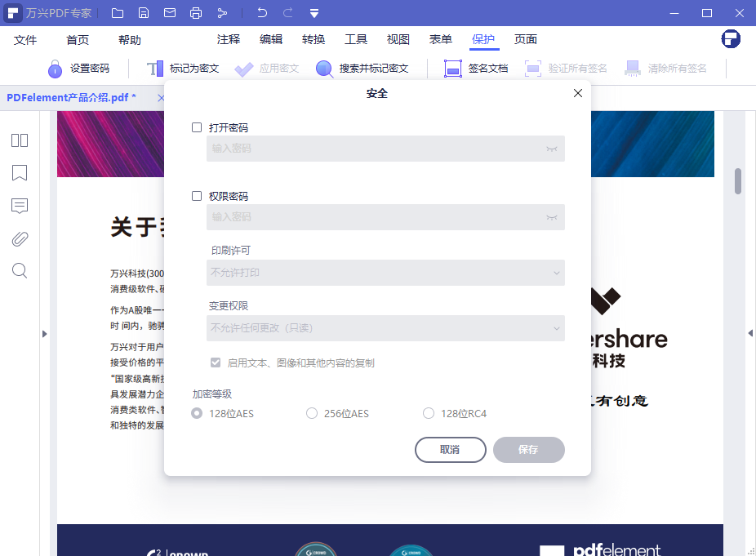Click the 设置密码 toolbar button
The height and width of the screenshot is (556, 756).
coord(78,69)
